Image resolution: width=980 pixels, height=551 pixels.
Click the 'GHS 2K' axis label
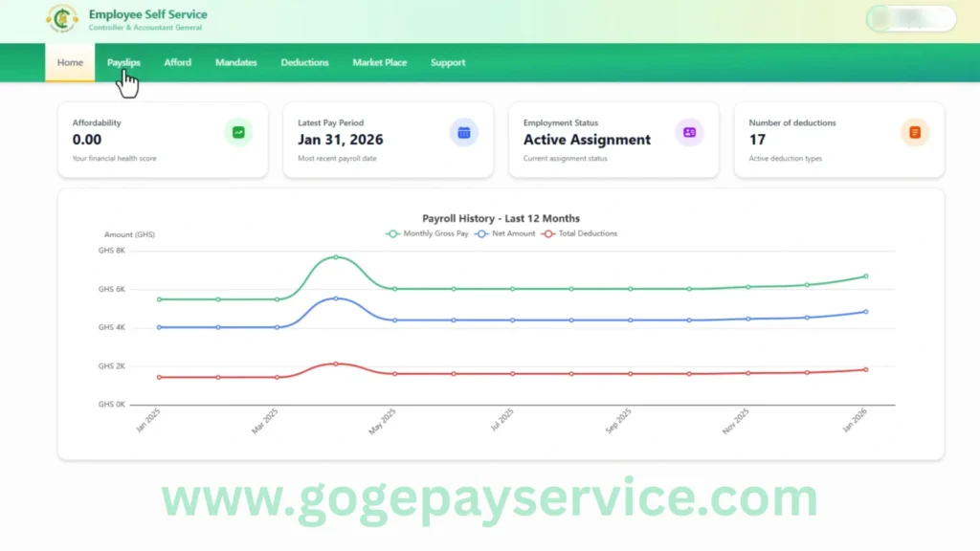coord(111,366)
